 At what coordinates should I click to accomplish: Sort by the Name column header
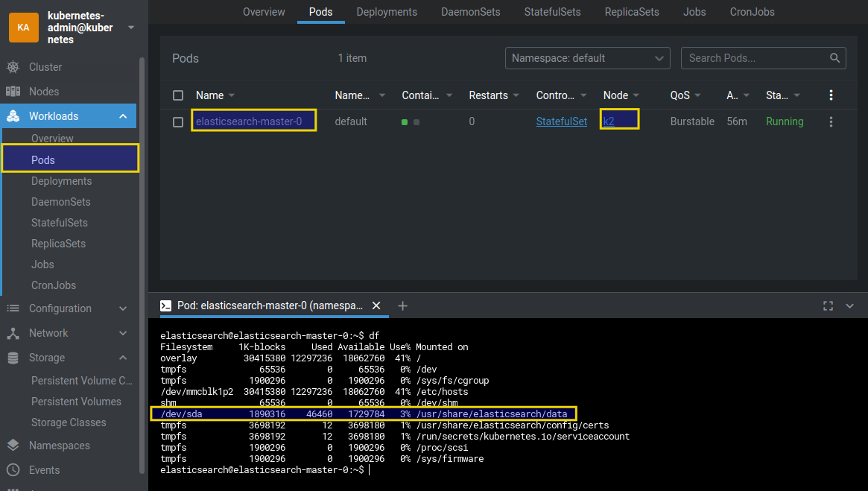click(x=210, y=95)
